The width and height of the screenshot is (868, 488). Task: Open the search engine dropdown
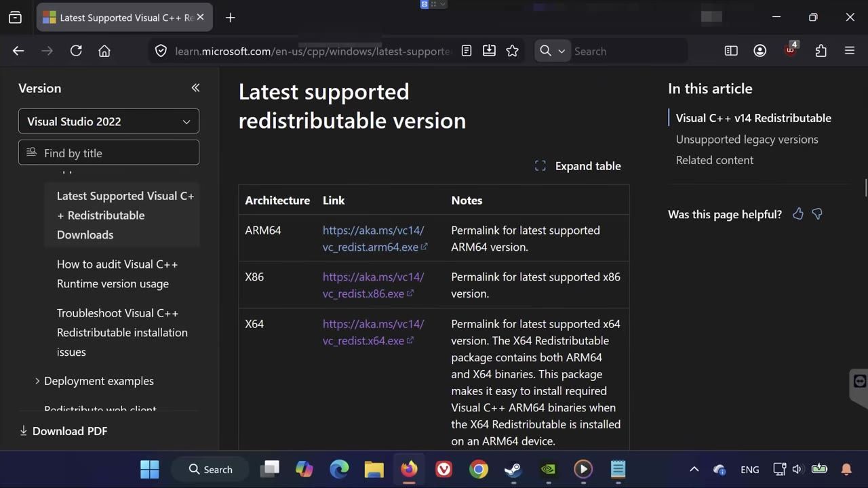[x=553, y=51]
